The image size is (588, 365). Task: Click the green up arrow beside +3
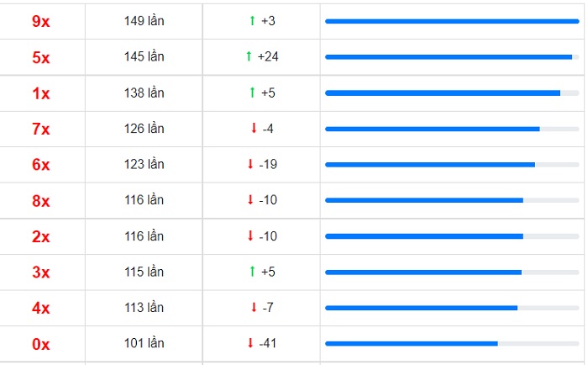point(252,21)
